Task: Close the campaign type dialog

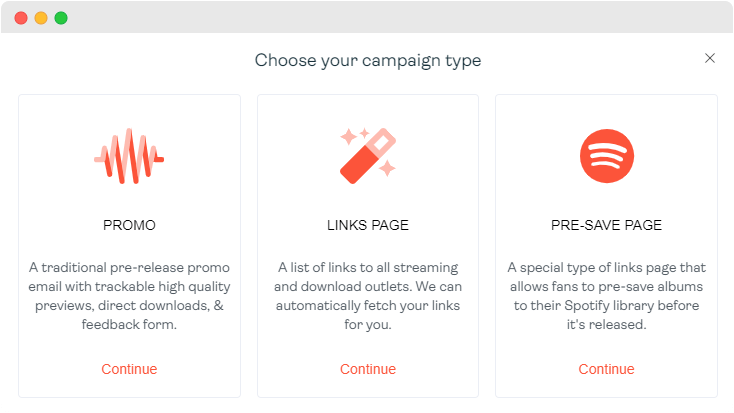Action: (x=710, y=58)
